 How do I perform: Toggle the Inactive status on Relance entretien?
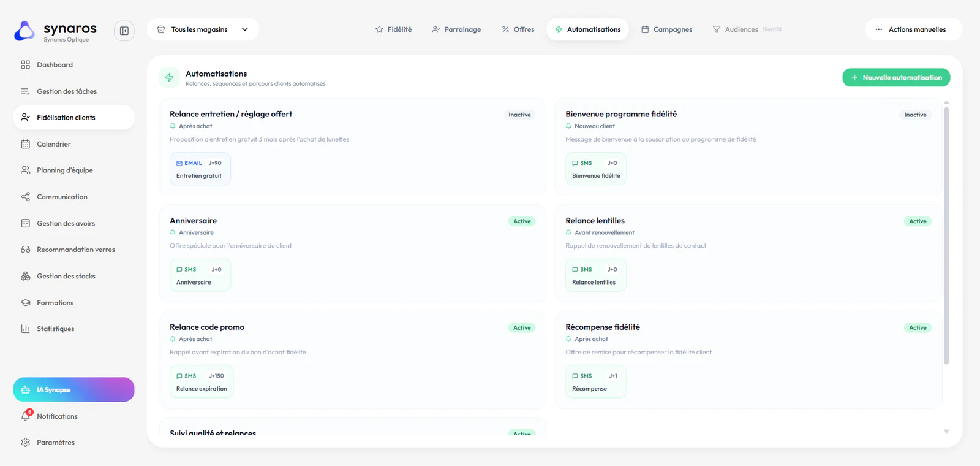(519, 115)
